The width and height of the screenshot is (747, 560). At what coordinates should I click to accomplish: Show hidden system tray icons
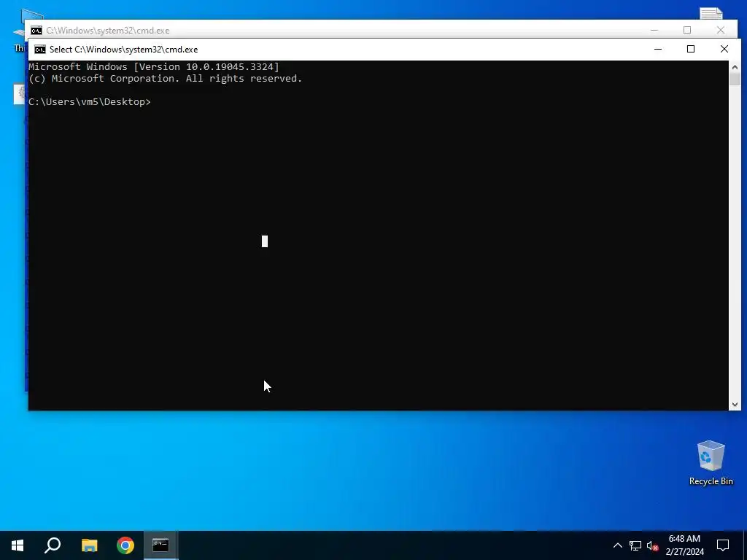click(x=617, y=545)
